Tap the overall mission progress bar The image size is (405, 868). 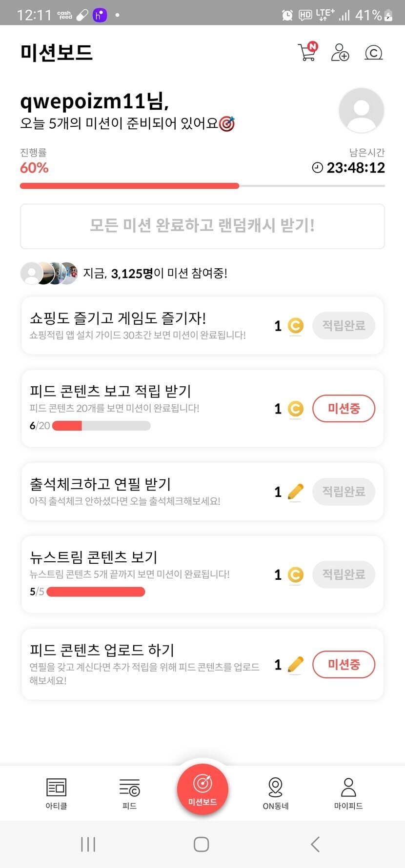click(202, 186)
